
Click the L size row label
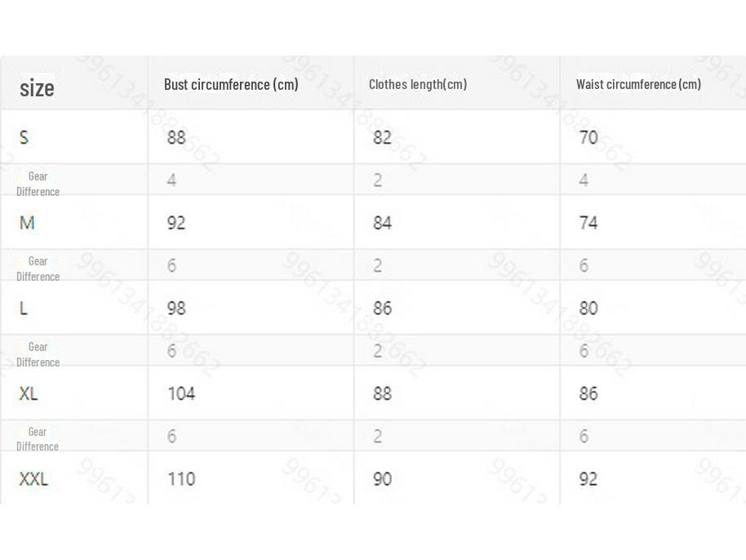pyautogui.click(x=24, y=308)
